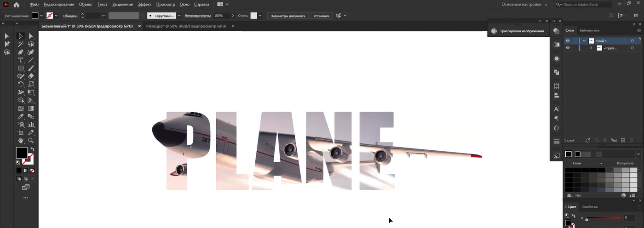Open the Align panel icon
Screen dimensions: 644x228
557,96
